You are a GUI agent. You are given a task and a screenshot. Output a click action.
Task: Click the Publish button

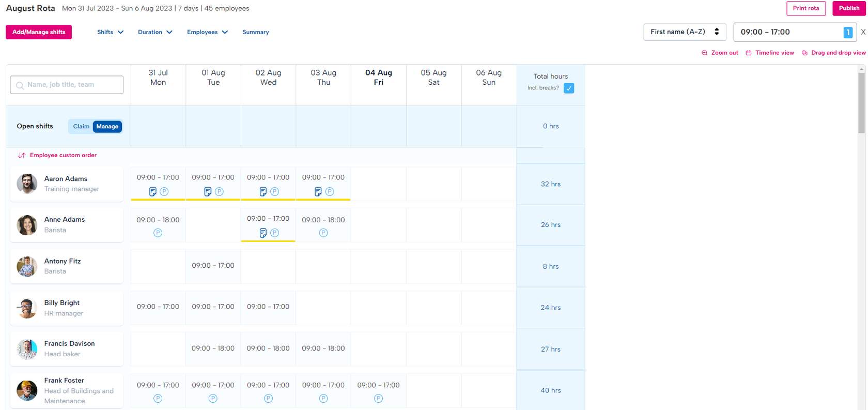tap(849, 8)
